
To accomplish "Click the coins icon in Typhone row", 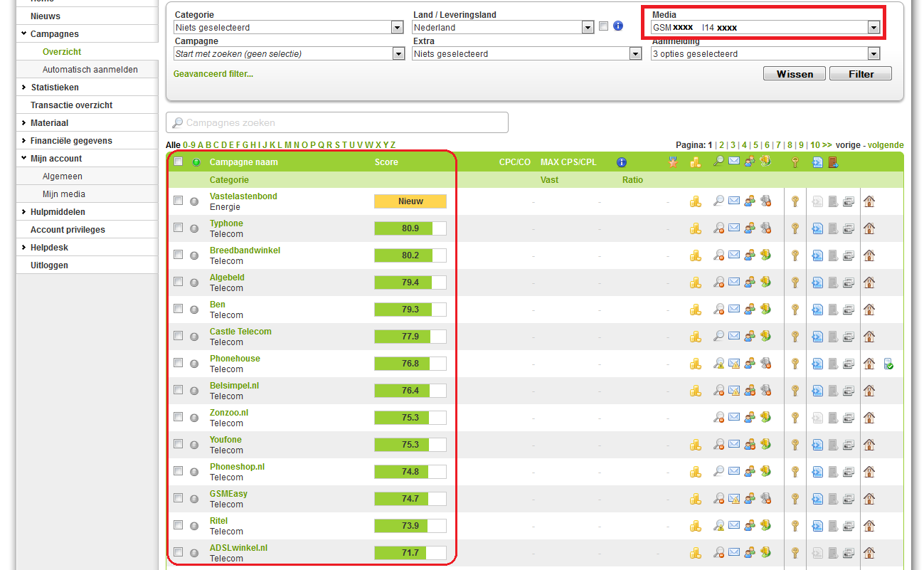I will coord(696,228).
